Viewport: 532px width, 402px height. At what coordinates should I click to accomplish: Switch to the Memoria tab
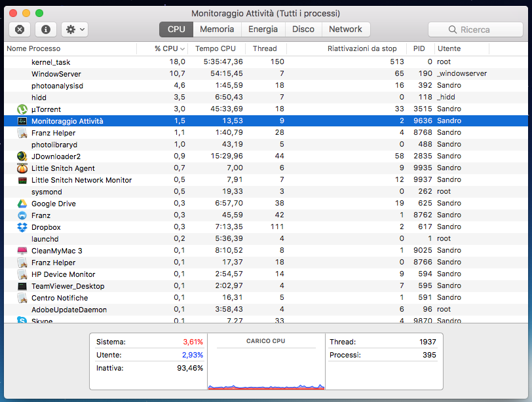pyautogui.click(x=217, y=29)
